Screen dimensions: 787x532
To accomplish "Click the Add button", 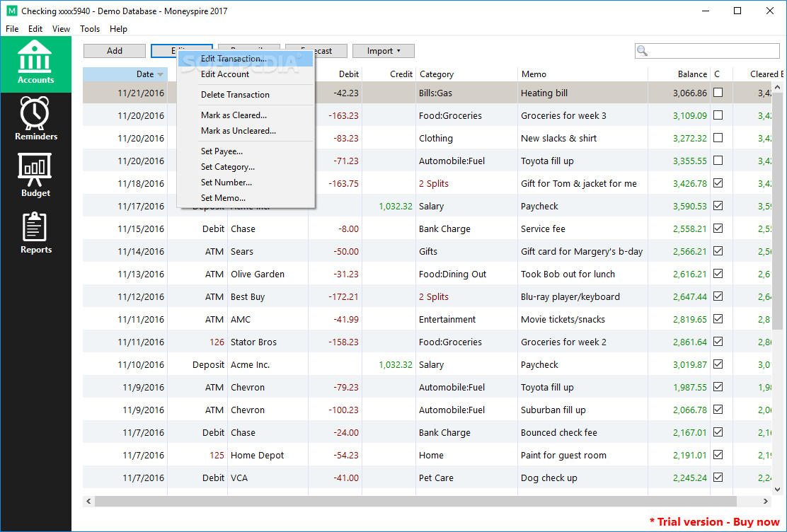I will 115,51.
